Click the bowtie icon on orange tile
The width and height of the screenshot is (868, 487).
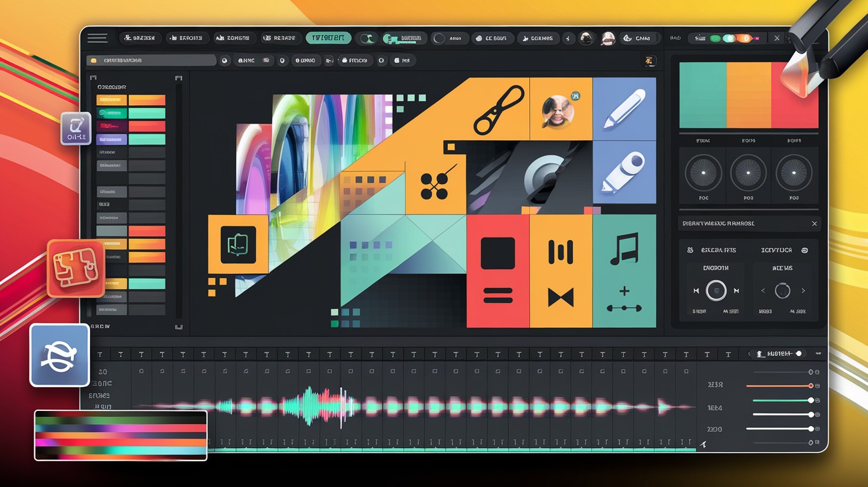tap(560, 297)
